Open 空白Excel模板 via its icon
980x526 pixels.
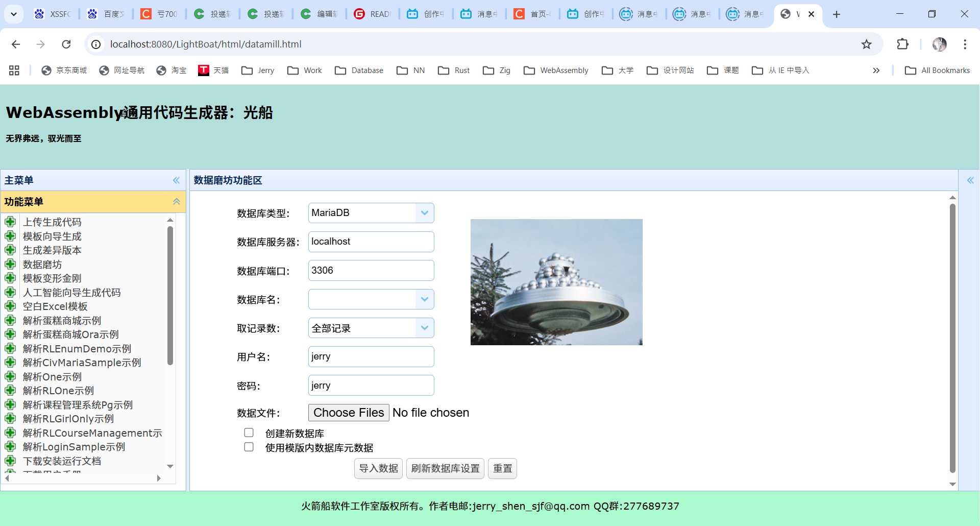tap(11, 306)
